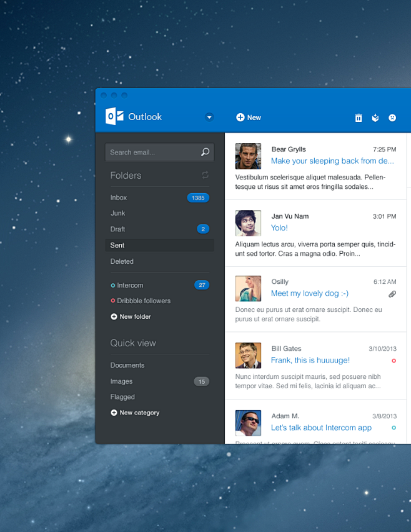Focus the Search email input field

click(153, 152)
